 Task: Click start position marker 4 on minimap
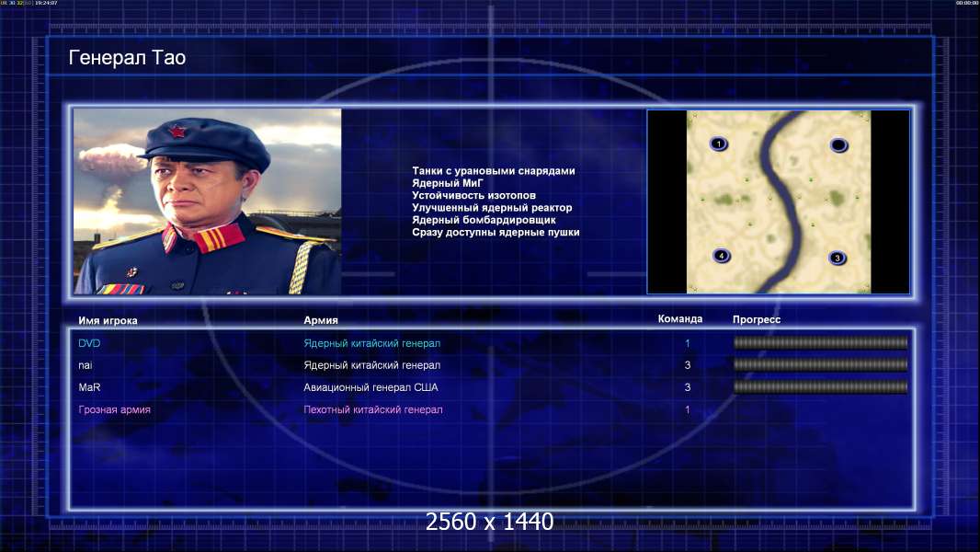click(722, 256)
